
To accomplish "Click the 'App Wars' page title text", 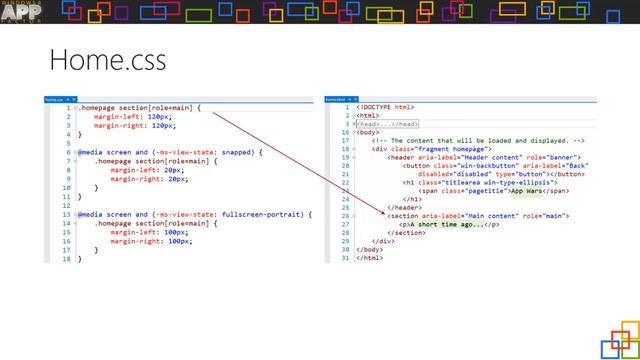I will (x=527, y=191).
